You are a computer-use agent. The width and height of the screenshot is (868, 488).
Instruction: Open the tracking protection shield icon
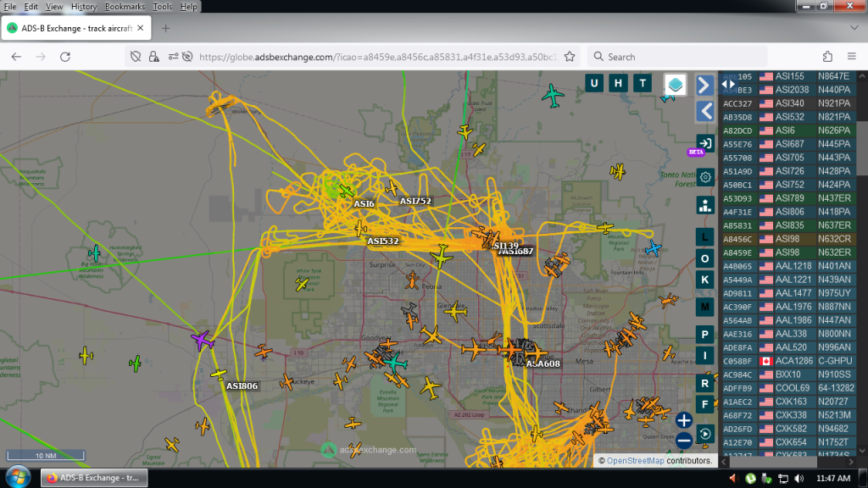click(x=136, y=57)
